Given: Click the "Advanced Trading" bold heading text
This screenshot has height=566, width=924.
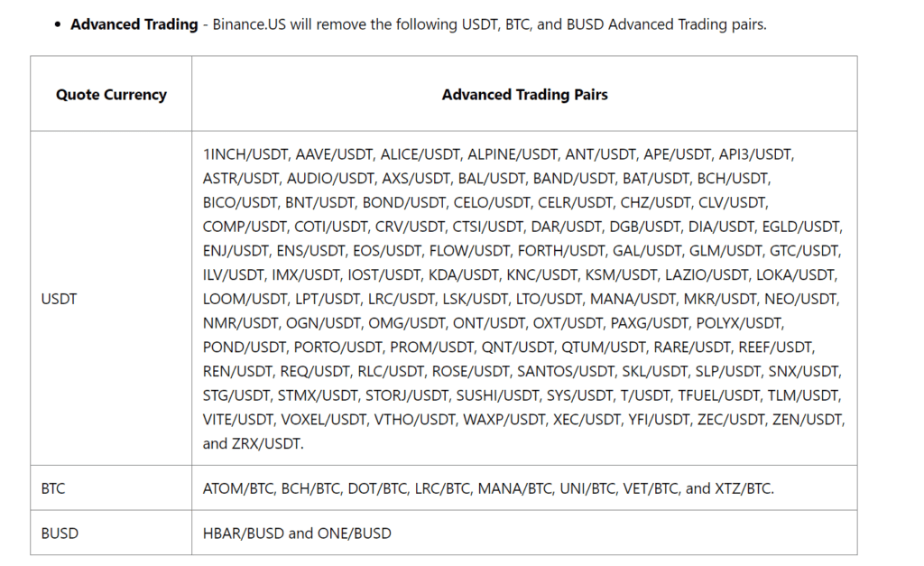Looking at the screenshot, I should coord(134,24).
